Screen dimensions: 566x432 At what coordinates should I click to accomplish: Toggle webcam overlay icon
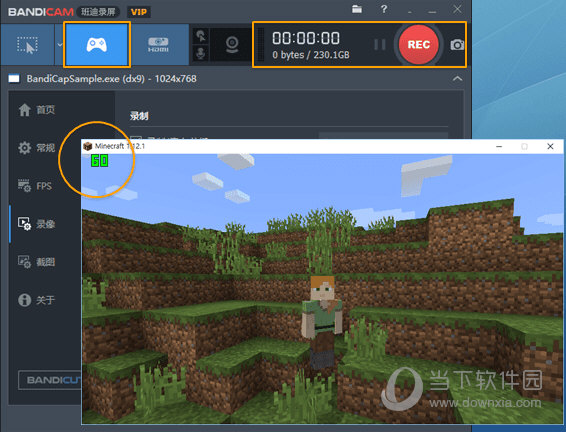[x=232, y=45]
